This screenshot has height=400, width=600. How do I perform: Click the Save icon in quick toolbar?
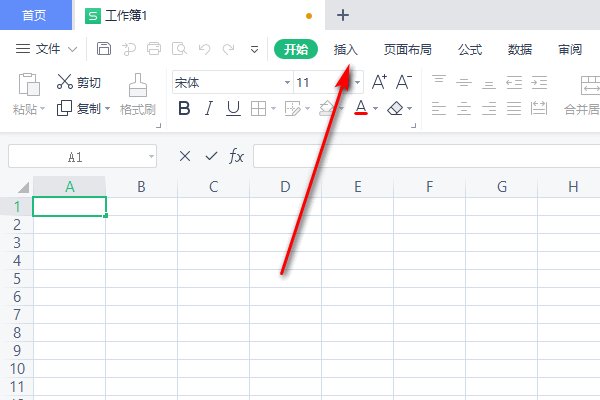[104, 49]
